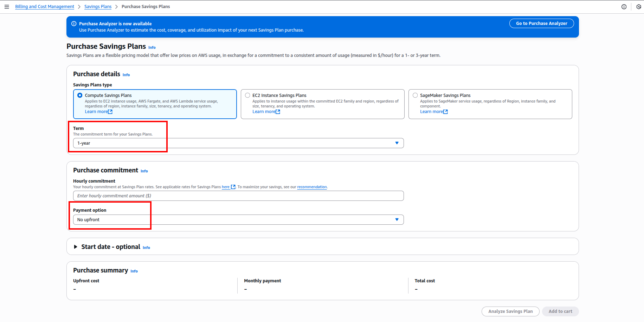644x322 pixels.
Task: Expand the Start date optional section
Action: coord(76,247)
